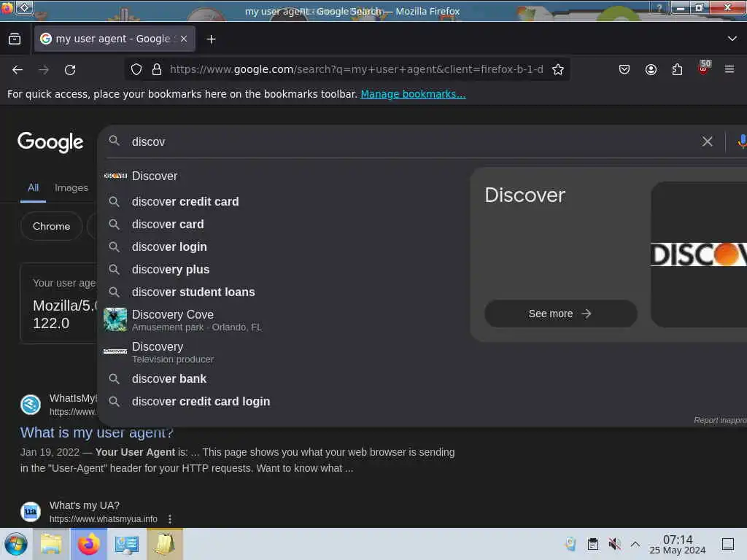
Task: Switch to the All results tab
Action: (x=33, y=187)
